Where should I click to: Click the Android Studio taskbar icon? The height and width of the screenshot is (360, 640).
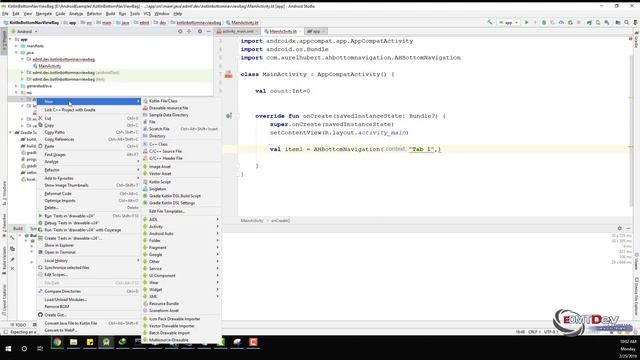[106, 342]
